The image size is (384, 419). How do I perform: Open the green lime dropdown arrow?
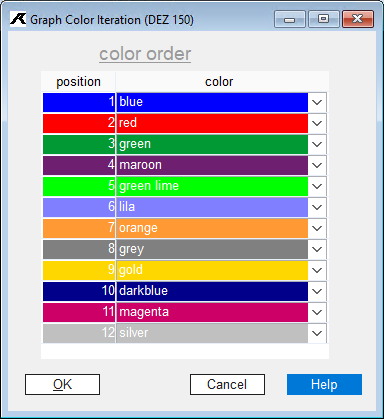point(317,186)
